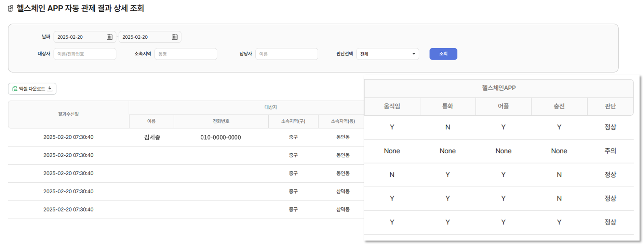This screenshot has width=644, height=245.
Task: Select 결과수신일 timestamp in the 김세종 row
Action: (68, 137)
